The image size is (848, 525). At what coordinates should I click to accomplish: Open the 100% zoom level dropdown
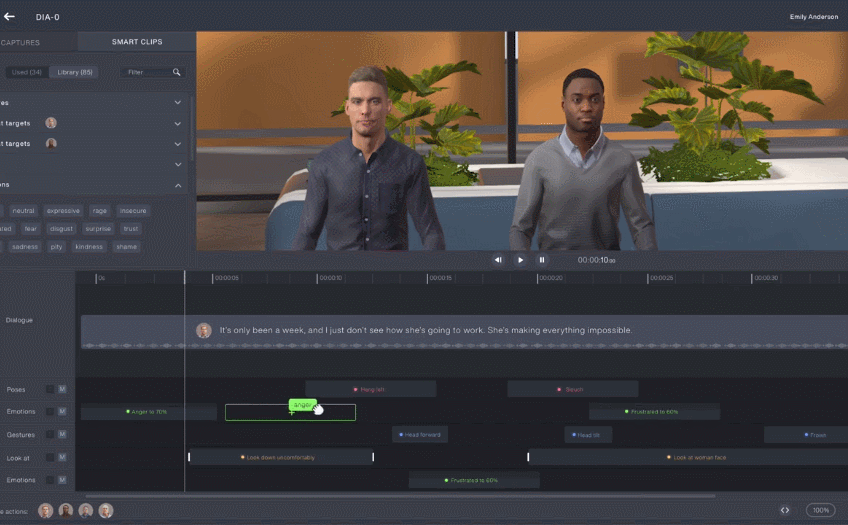821,510
